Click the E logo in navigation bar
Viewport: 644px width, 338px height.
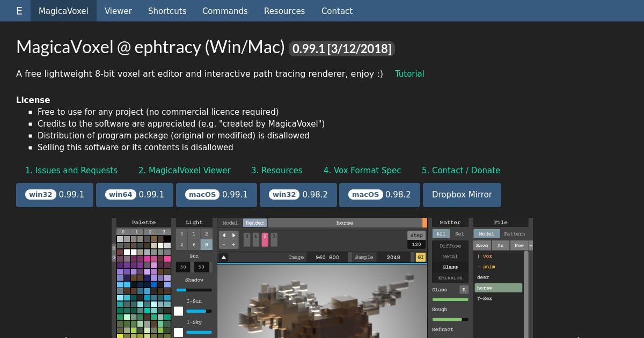pos(19,11)
